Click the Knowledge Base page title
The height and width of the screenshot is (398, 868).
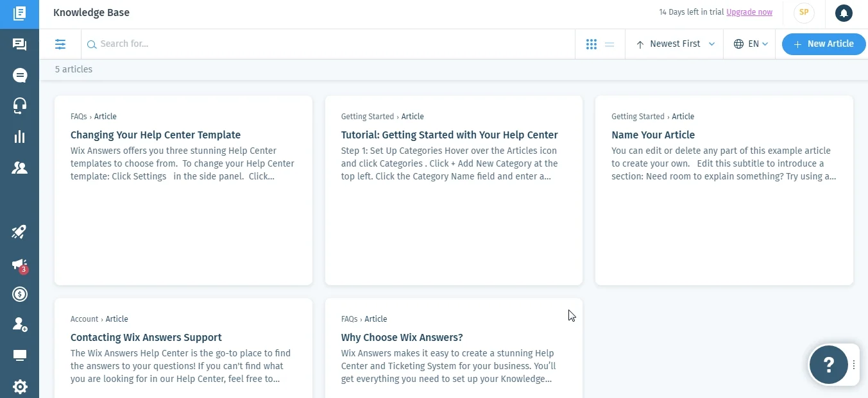(92, 13)
